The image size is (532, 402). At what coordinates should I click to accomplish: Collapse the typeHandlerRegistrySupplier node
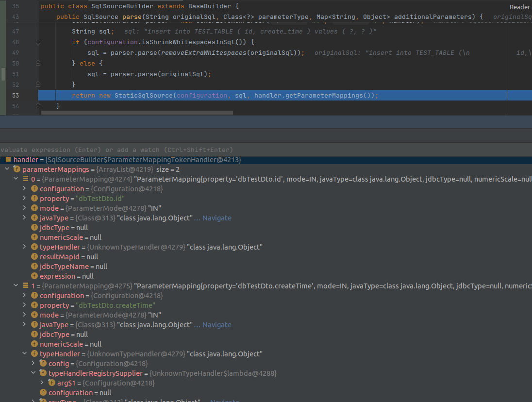[33, 373]
